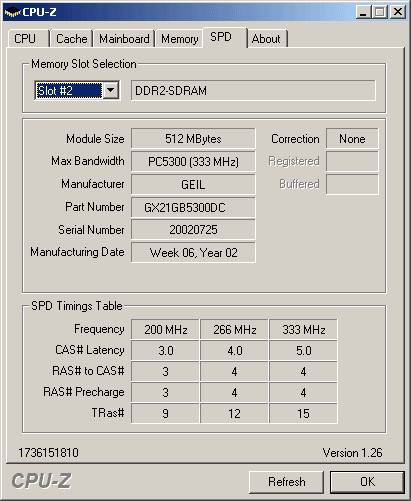Click the Module Size label
Viewport: 411px width, 501px height.
point(95,139)
